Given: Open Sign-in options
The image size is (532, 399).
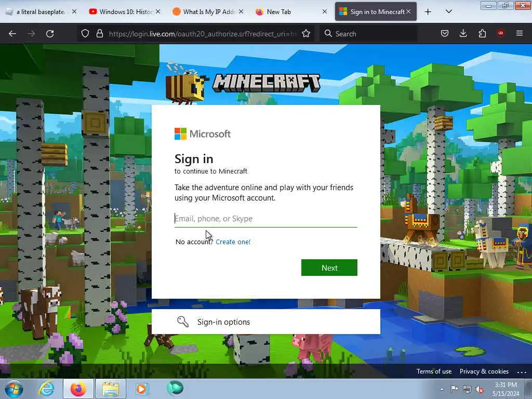Looking at the screenshot, I should pos(265,322).
